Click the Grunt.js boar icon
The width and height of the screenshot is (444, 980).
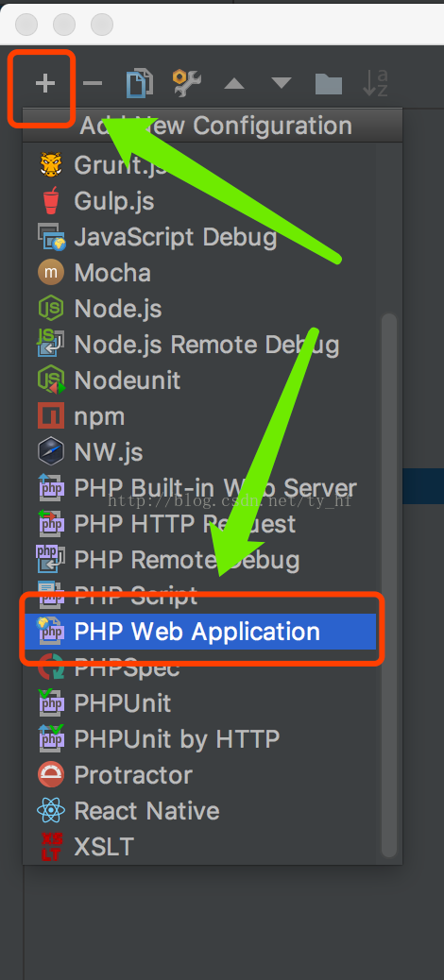[51, 165]
